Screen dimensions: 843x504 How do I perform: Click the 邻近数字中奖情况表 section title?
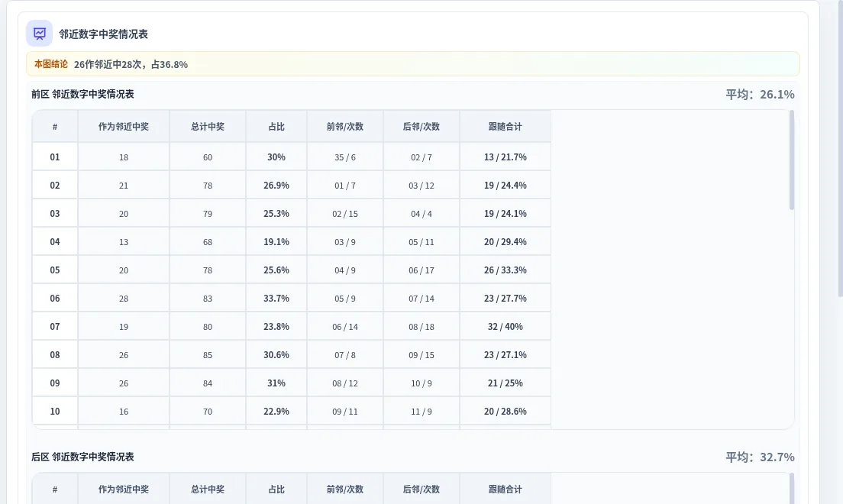[103, 34]
